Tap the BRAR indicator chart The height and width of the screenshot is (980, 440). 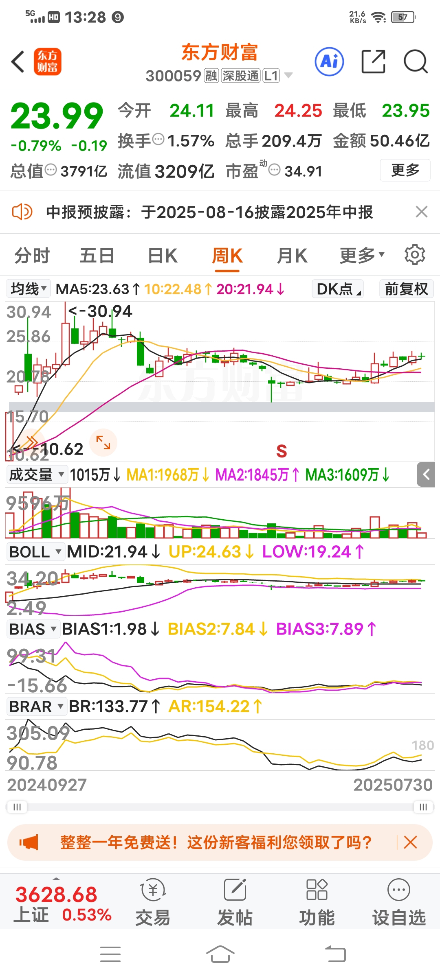pyautogui.click(x=220, y=745)
